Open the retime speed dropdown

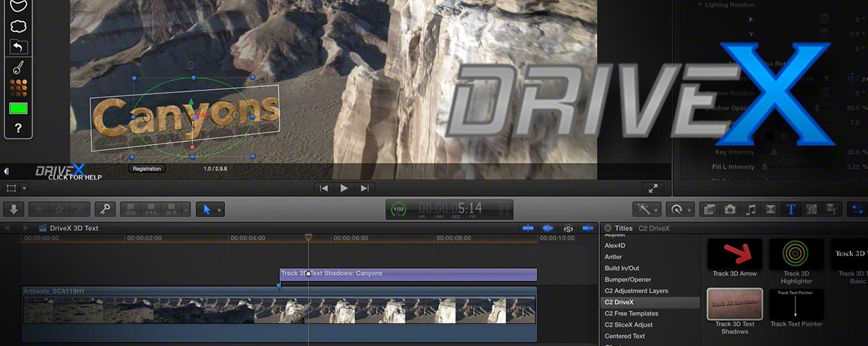coord(680,209)
